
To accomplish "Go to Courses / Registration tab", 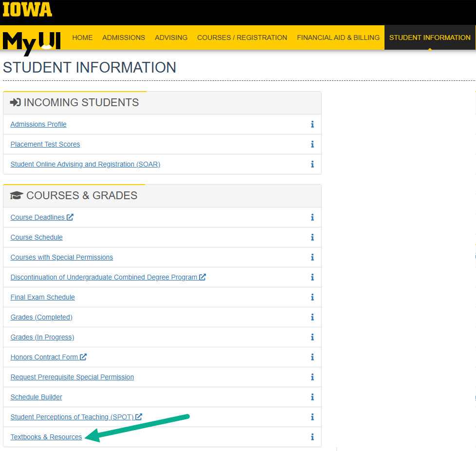I will click(x=242, y=38).
